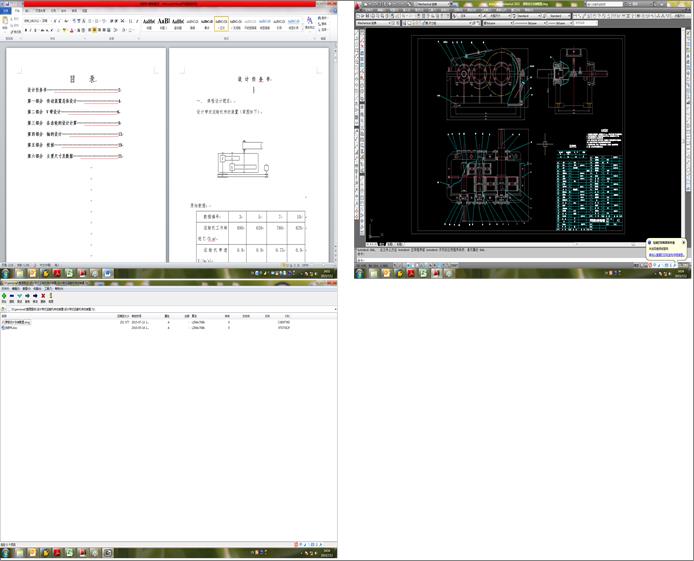Click the first column header in 7-Zip list
Viewport: 694px width, 561px height.
coord(58,316)
